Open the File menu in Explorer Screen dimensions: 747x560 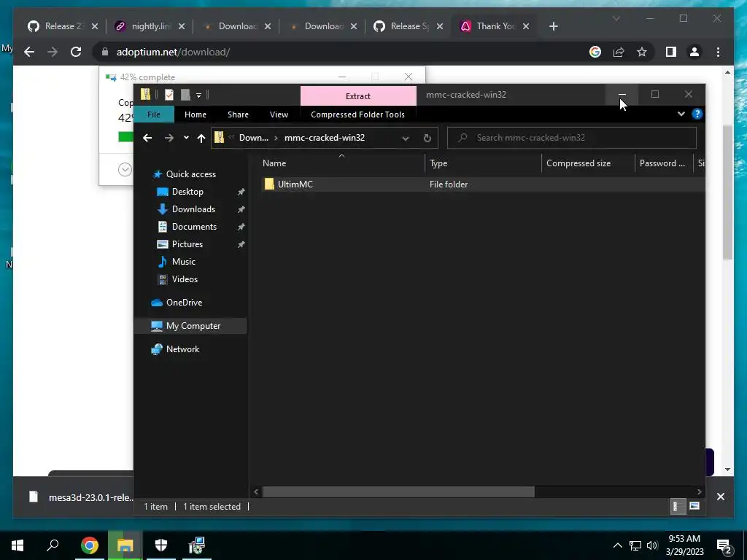(x=153, y=114)
